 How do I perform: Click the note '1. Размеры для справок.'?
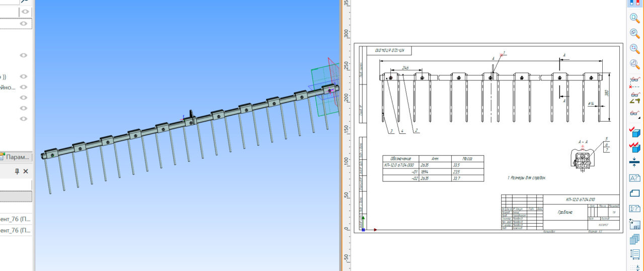click(526, 178)
